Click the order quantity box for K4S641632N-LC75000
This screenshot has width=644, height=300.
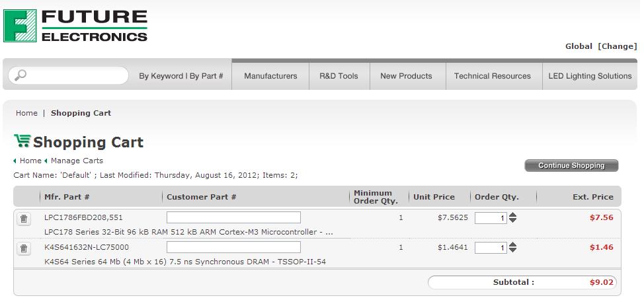pos(491,248)
